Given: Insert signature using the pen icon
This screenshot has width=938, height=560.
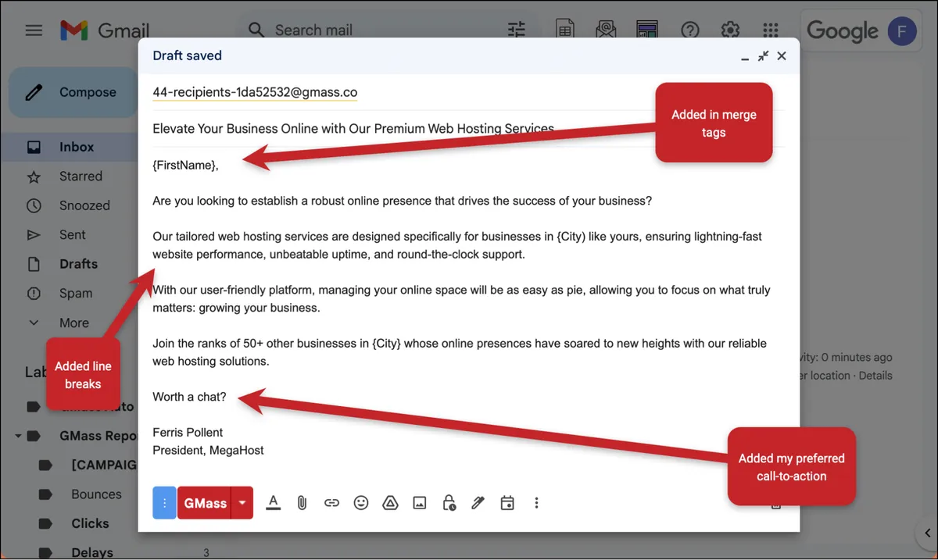Looking at the screenshot, I should [478, 503].
